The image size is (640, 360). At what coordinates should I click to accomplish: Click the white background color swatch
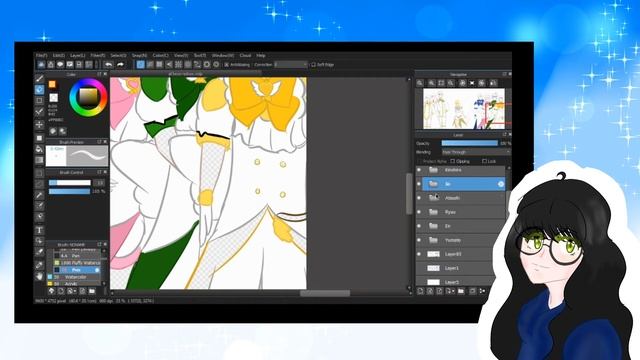click(54, 98)
